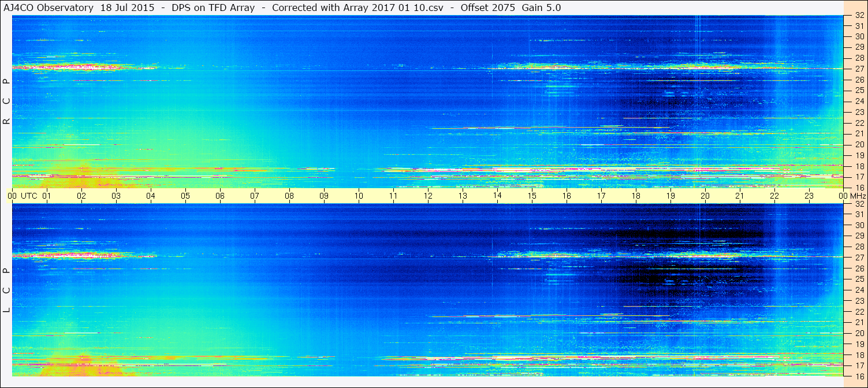The height and width of the screenshot is (388, 868).
Task: Select hour 10 on the UTC axis
Action: (x=359, y=196)
